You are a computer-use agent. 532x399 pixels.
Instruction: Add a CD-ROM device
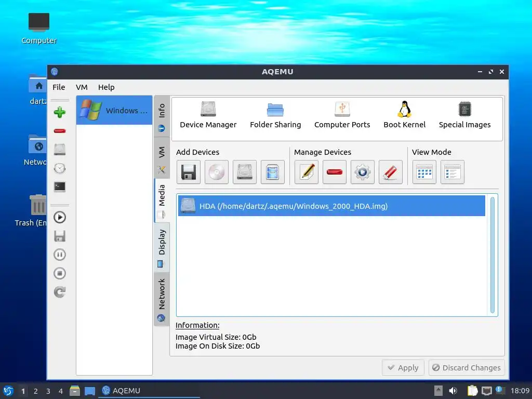coord(217,172)
